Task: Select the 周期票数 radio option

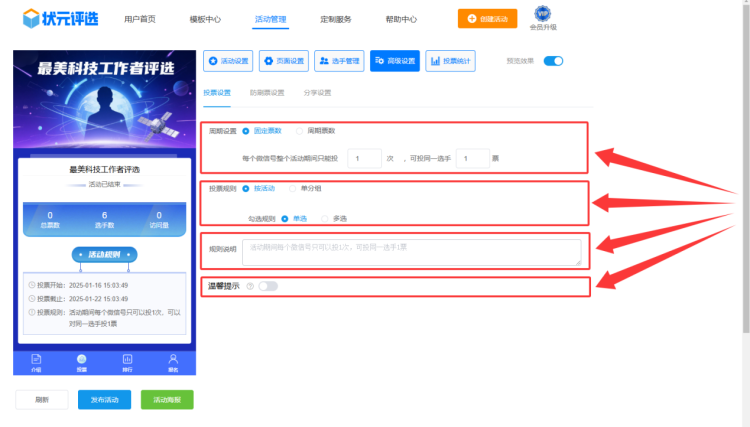Action: click(x=299, y=130)
